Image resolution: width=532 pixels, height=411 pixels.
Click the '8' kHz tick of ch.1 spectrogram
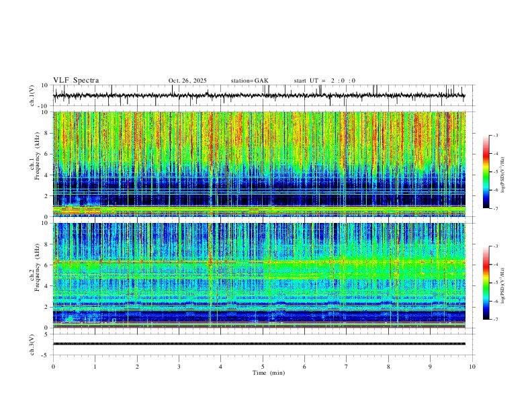[46, 133]
